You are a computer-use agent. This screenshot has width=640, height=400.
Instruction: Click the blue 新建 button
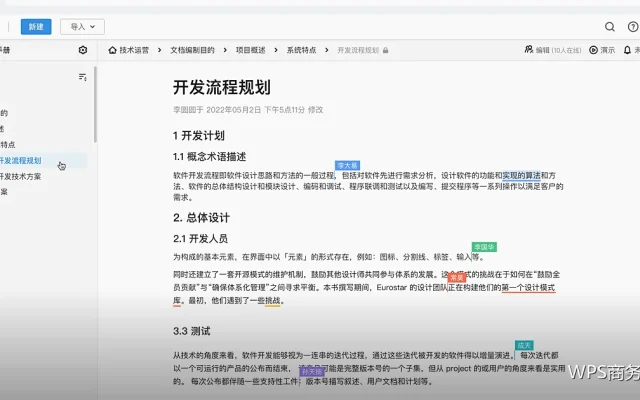coord(36,27)
